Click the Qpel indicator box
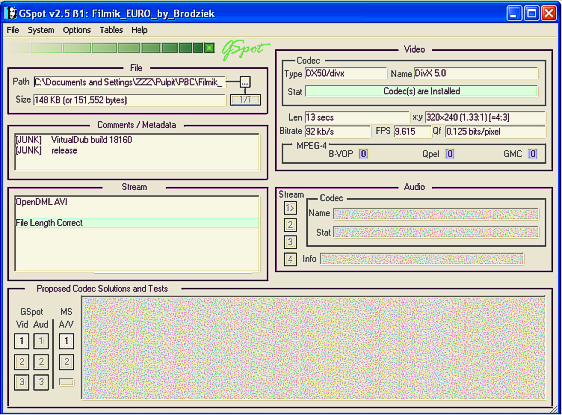Viewport: 562px width, 415px height. coord(449,154)
